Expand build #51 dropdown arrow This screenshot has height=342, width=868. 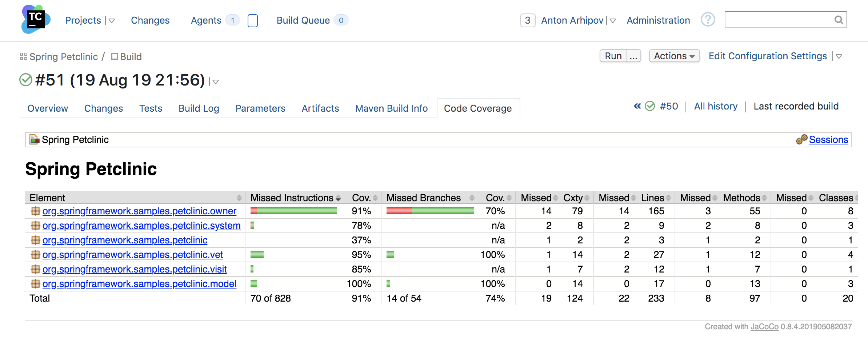(216, 82)
